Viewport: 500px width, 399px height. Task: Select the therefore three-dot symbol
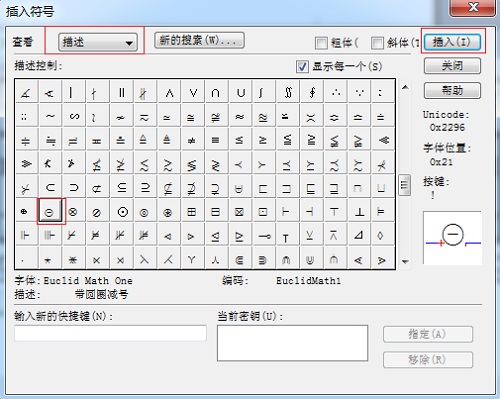coord(336,92)
